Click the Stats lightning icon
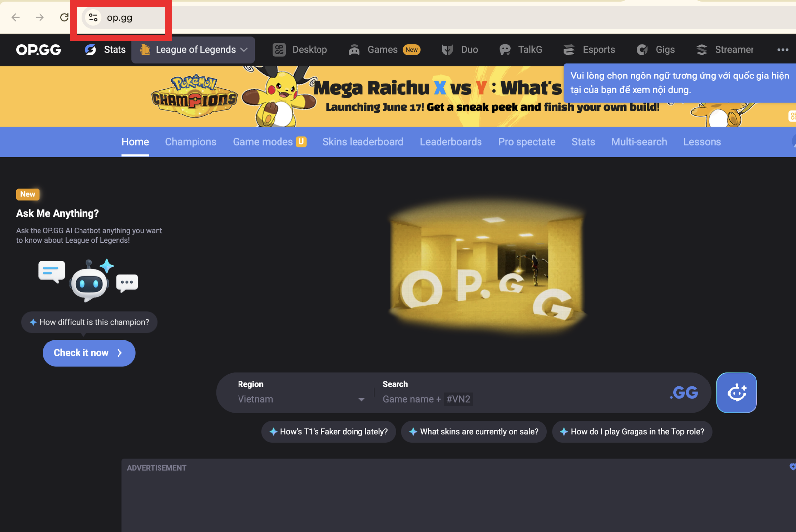 tap(90, 50)
